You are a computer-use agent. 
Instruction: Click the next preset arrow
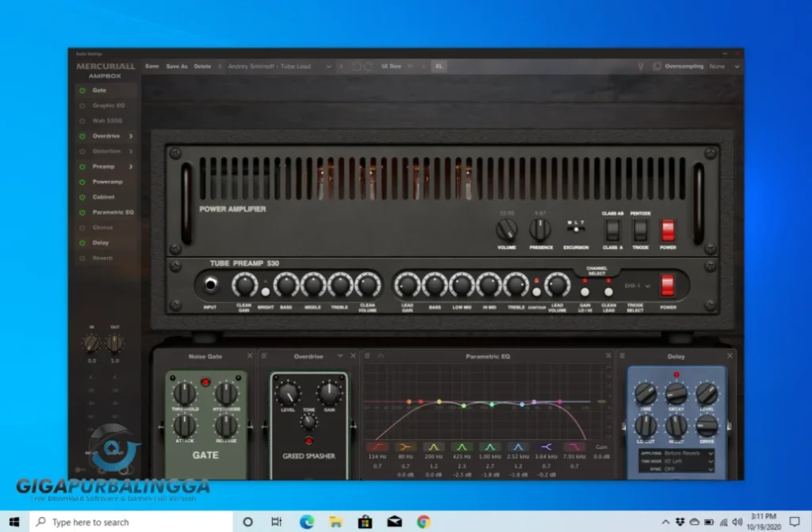341,67
